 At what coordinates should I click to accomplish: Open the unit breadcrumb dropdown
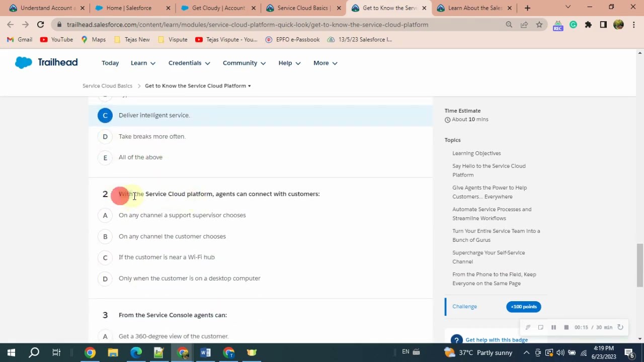(x=198, y=86)
